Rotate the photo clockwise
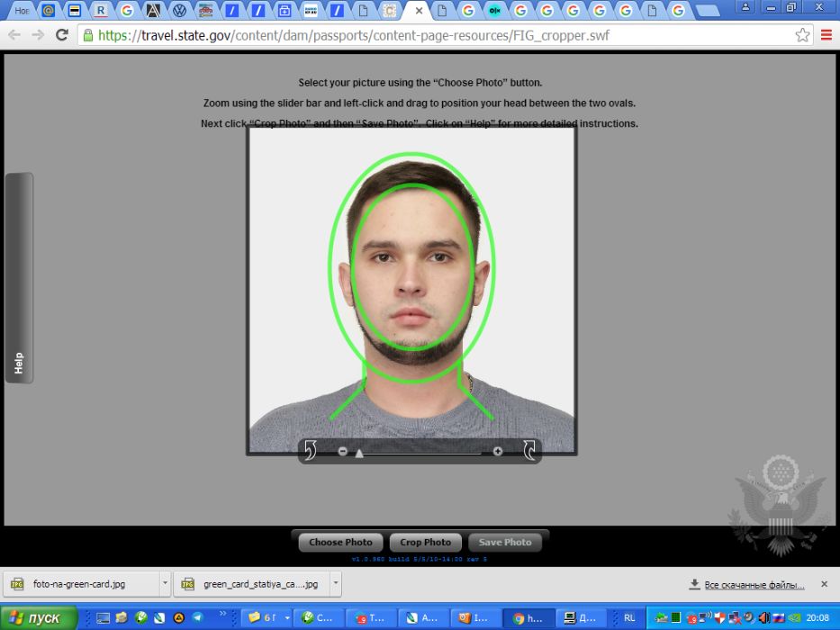The width and height of the screenshot is (840, 630). 529,450
